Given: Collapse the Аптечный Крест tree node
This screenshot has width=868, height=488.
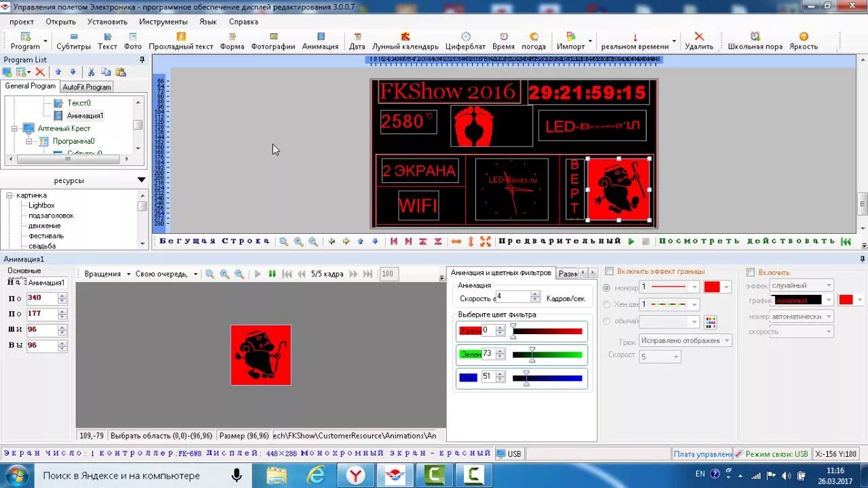Looking at the screenshot, I should click(x=15, y=128).
